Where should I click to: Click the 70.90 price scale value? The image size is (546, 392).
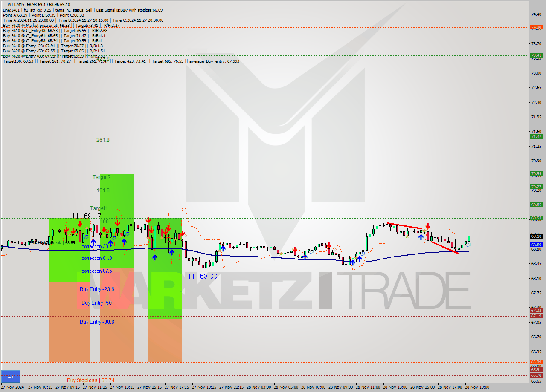[x=536, y=161]
